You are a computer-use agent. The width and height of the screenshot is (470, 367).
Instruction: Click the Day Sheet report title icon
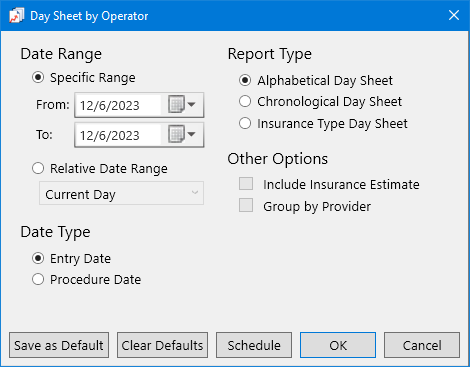(16, 16)
